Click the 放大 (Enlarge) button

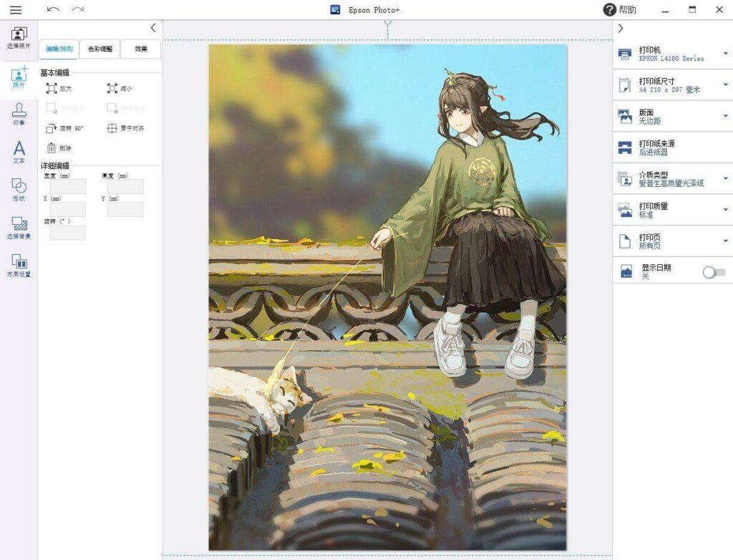click(59, 88)
